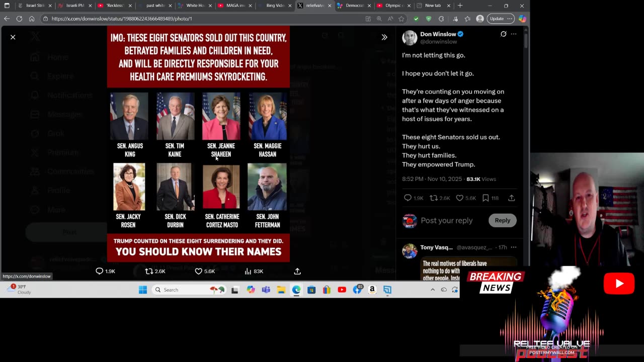This screenshot has height=362, width=644.
Task: Open more options on Tony Vasq's reply
Action: click(x=514, y=247)
